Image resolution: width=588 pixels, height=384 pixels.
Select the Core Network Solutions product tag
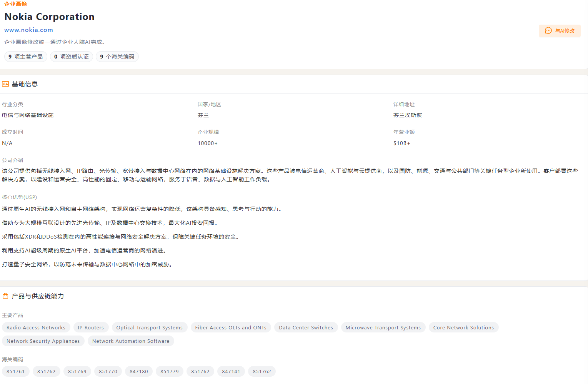[464, 327]
